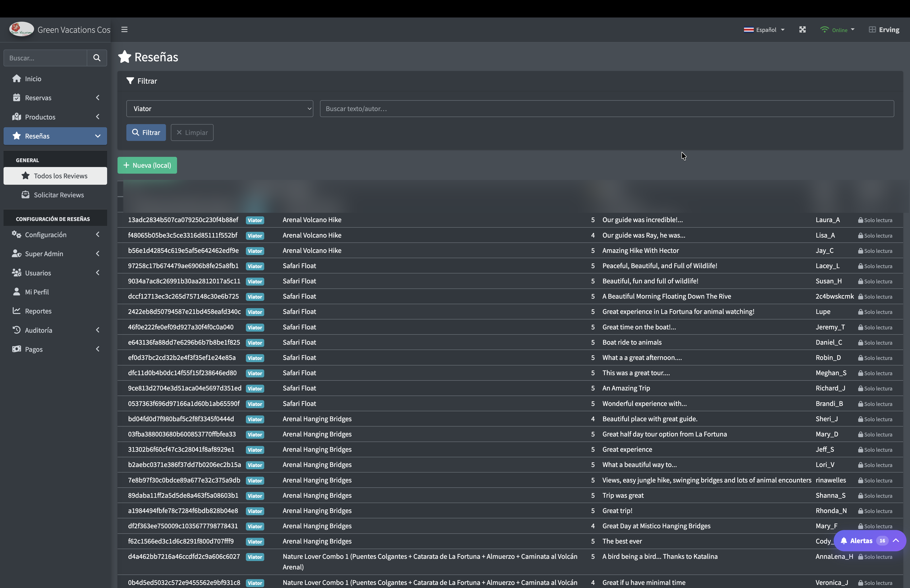Click the Usuarios group icon
910x588 pixels.
pos(16,272)
